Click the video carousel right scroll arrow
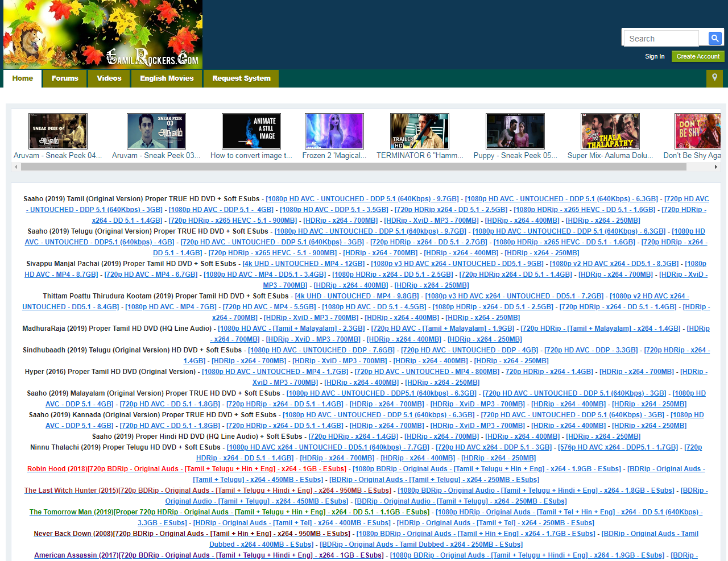Image resolution: width=728 pixels, height=561 pixels. point(716,167)
